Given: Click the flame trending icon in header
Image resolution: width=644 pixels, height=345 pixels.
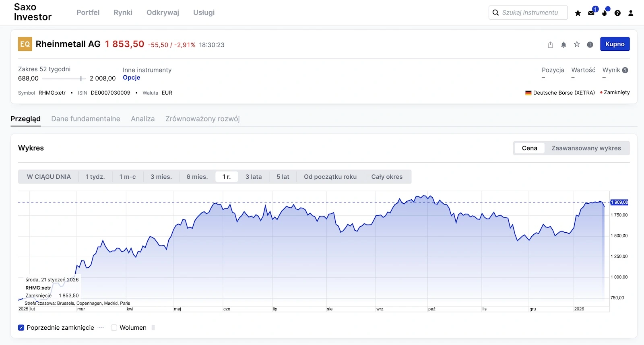Looking at the screenshot, I should tap(605, 13).
